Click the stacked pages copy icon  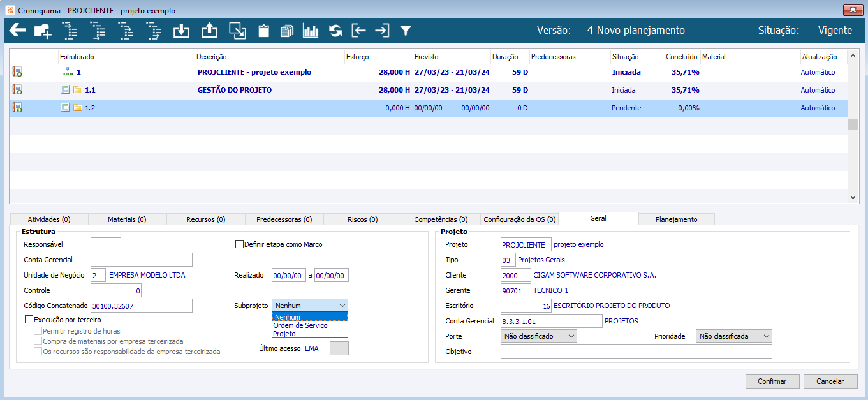(x=287, y=31)
